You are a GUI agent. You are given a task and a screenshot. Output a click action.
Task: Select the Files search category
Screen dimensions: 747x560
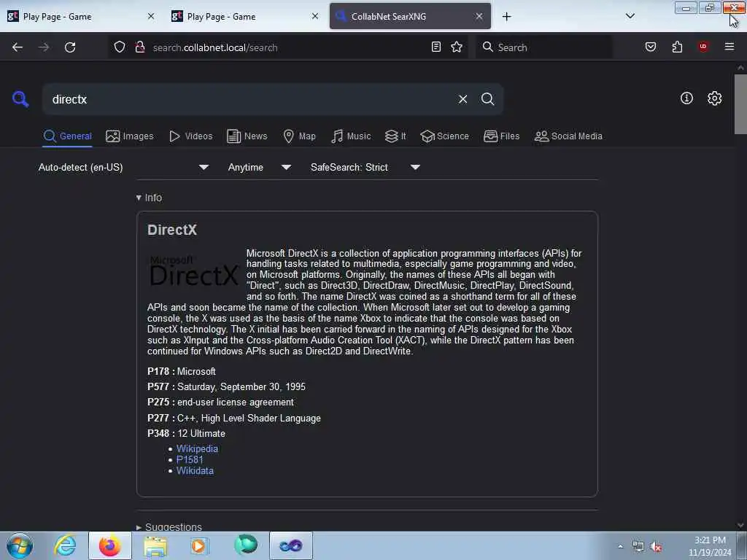[x=501, y=136]
